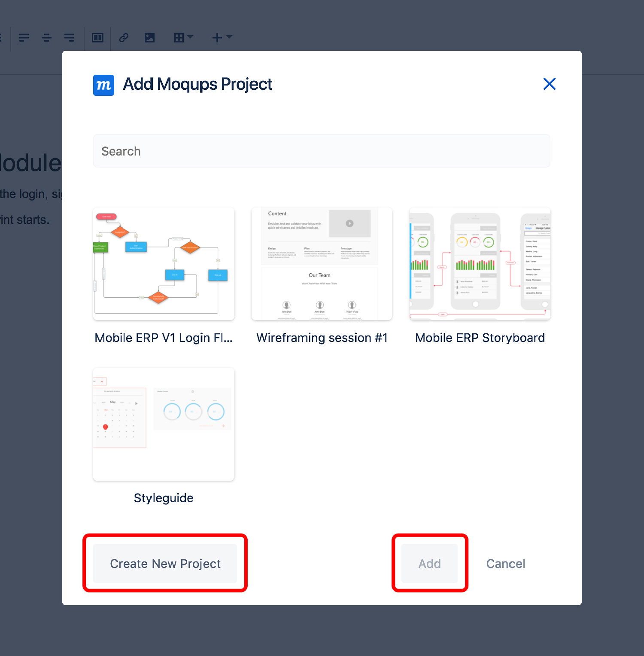The image size is (644, 656).
Task: Select the Styleguide project thumbnail
Action: coord(164,424)
